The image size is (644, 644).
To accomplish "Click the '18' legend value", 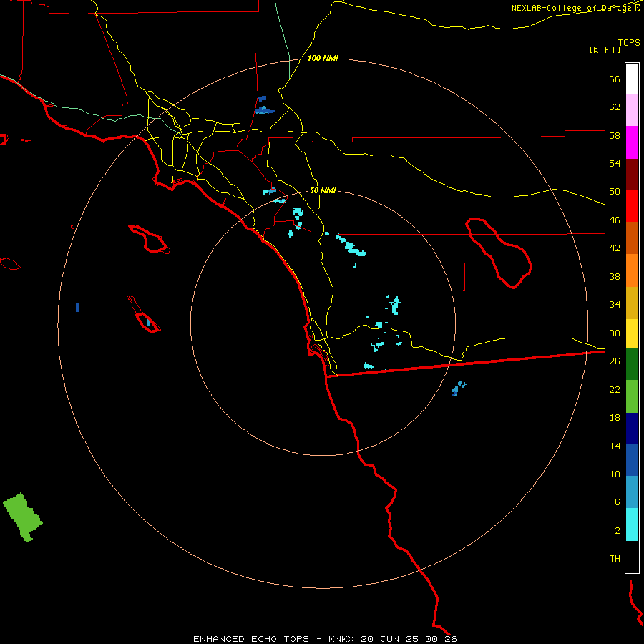I will tap(615, 418).
